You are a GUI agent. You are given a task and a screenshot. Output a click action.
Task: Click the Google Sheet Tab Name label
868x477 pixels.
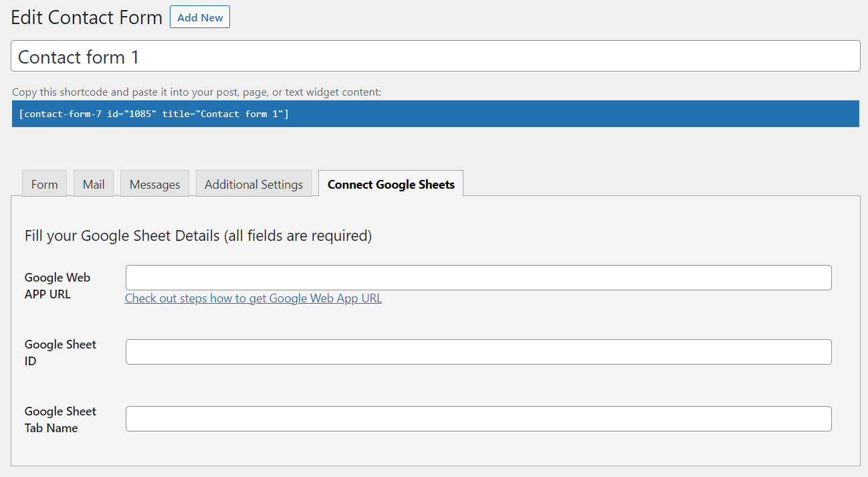60,419
